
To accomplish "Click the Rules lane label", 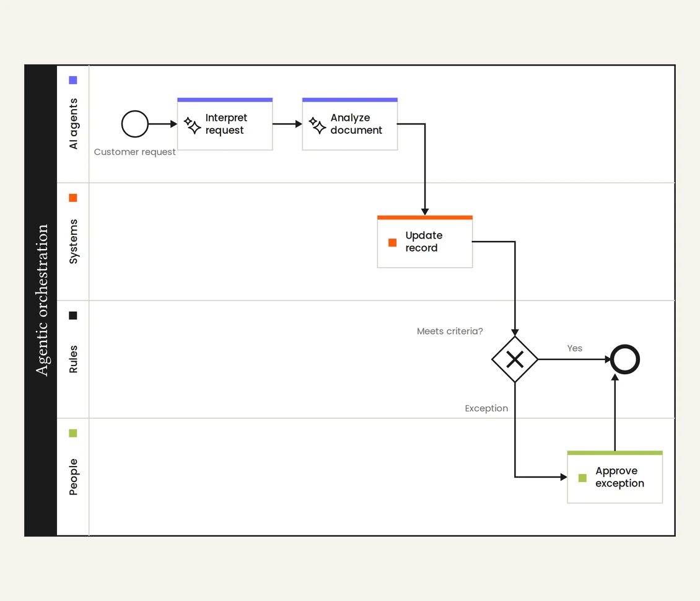I will 73,359.
